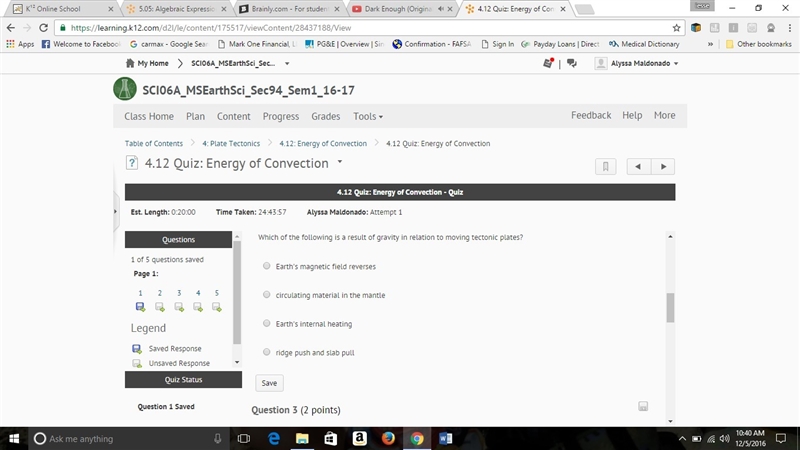This screenshot has width=800, height=450.
Task: Open Feedback link in navbar
Action: [x=591, y=115]
